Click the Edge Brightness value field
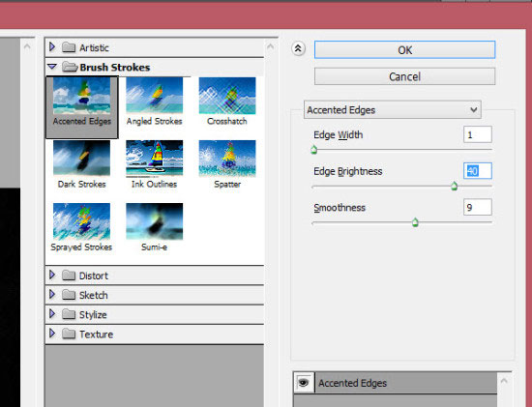Image resolution: width=532 pixels, height=407 pixels. pos(478,170)
